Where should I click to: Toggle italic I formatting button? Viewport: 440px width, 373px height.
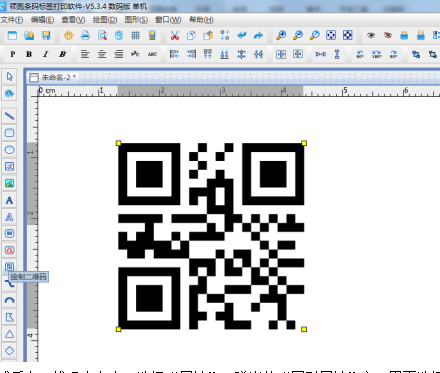click(x=46, y=54)
